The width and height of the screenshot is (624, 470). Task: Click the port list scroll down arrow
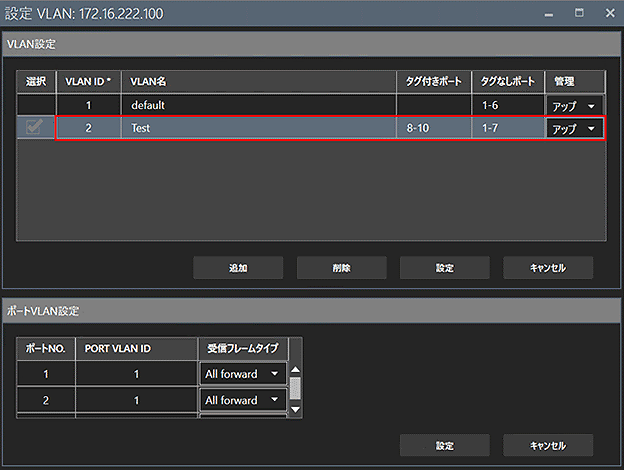pyautogui.click(x=295, y=409)
